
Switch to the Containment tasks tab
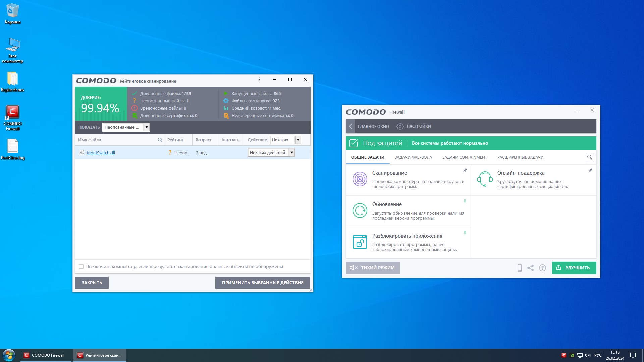click(464, 157)
